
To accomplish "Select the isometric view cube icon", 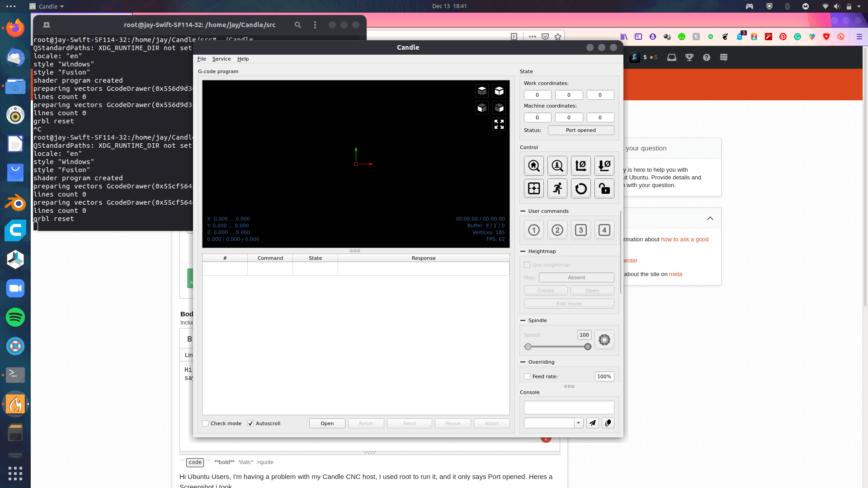I will click(x=499, y=90).
